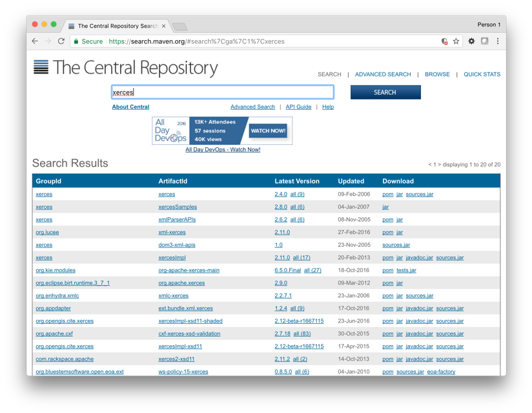Click the search field containing xerces
Viewport: 532px width, 413px height.
pos(222,92)
